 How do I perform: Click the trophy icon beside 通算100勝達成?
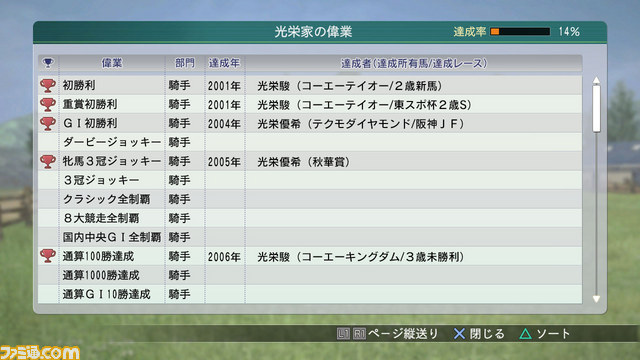(x=48, y=256)
